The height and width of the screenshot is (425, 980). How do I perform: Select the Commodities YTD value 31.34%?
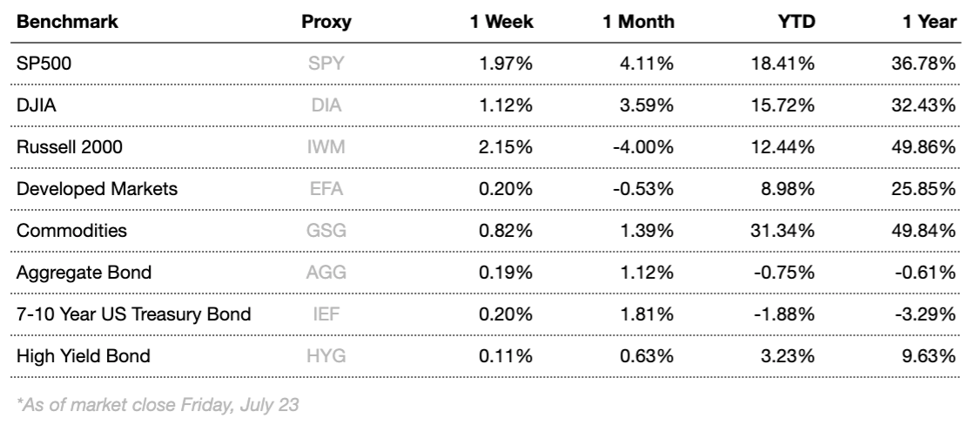click(x=785, y=231)
